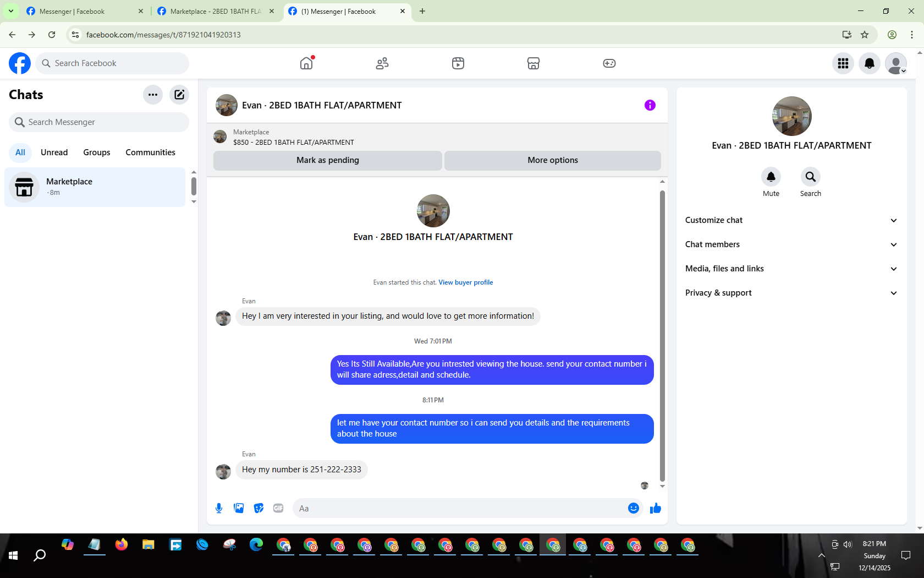Open Chats options three-dot menu

click(153, 95)
